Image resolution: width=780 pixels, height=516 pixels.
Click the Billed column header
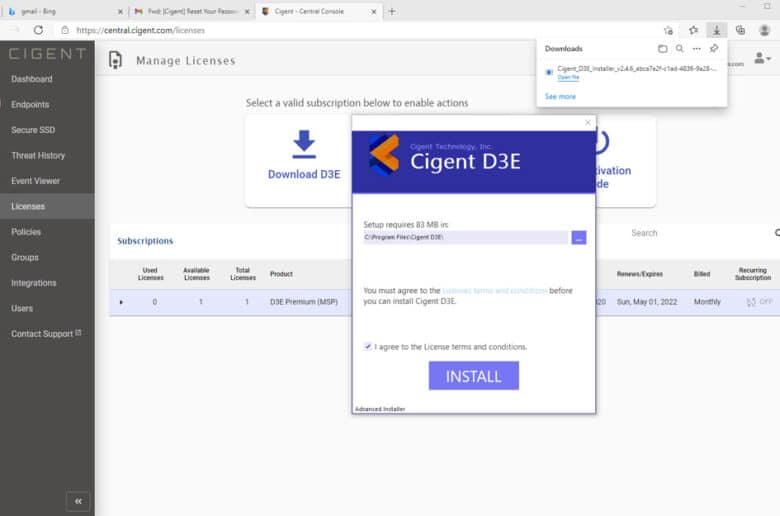click(x=702, y=274)
